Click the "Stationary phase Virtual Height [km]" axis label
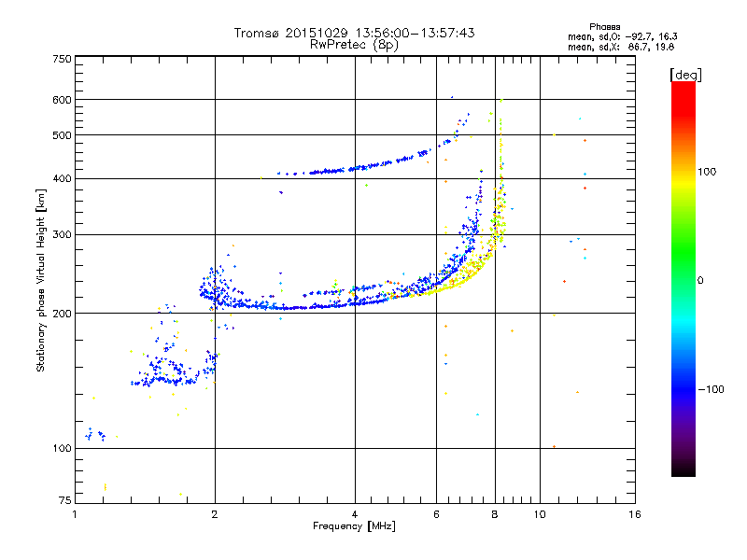The width and height of the screenshot is (747, 560). click(40, 280)
